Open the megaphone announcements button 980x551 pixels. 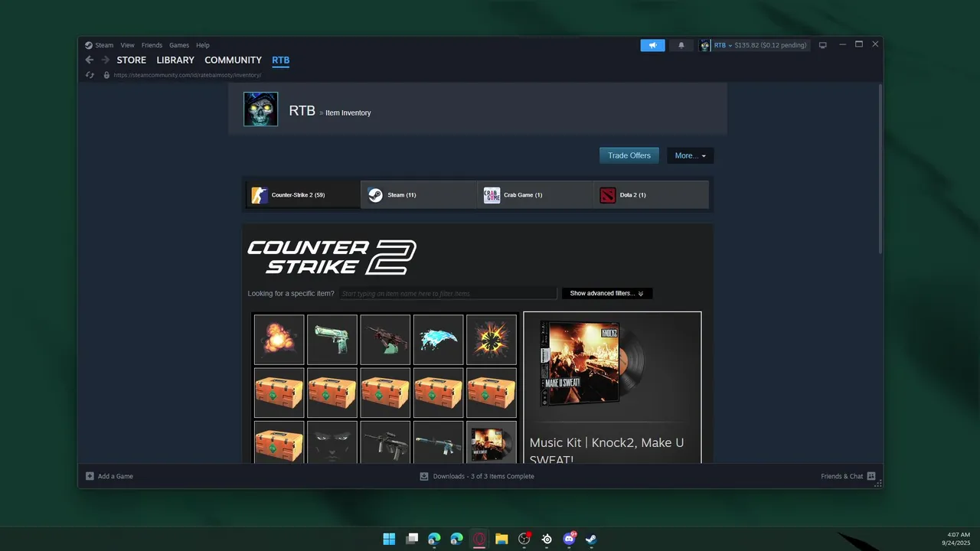coord(652,45)
